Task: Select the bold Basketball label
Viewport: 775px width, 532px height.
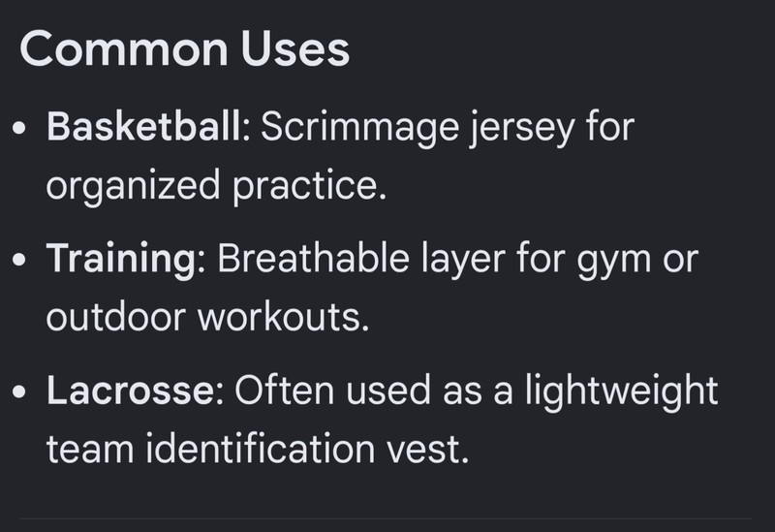Action: click(x=144, y=126)
